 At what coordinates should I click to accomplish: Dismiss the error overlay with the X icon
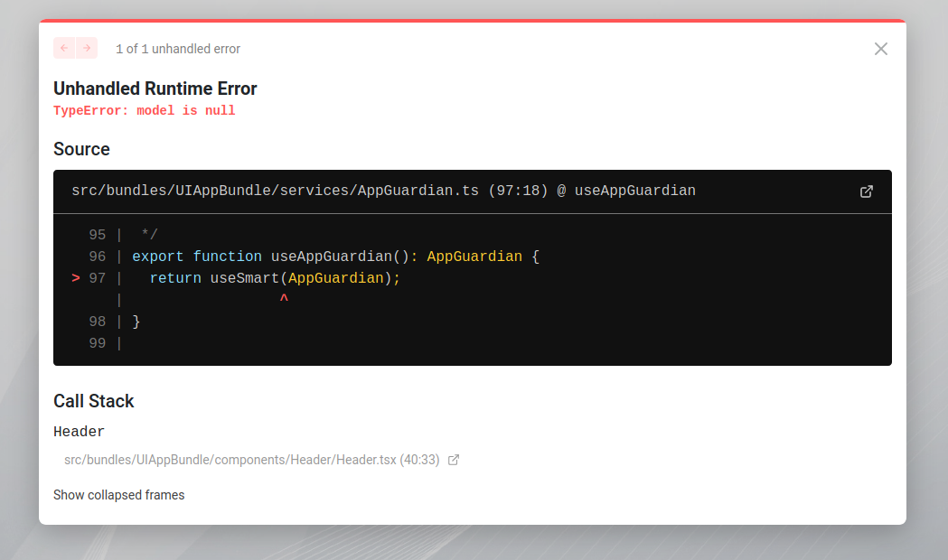pos(880,49)
